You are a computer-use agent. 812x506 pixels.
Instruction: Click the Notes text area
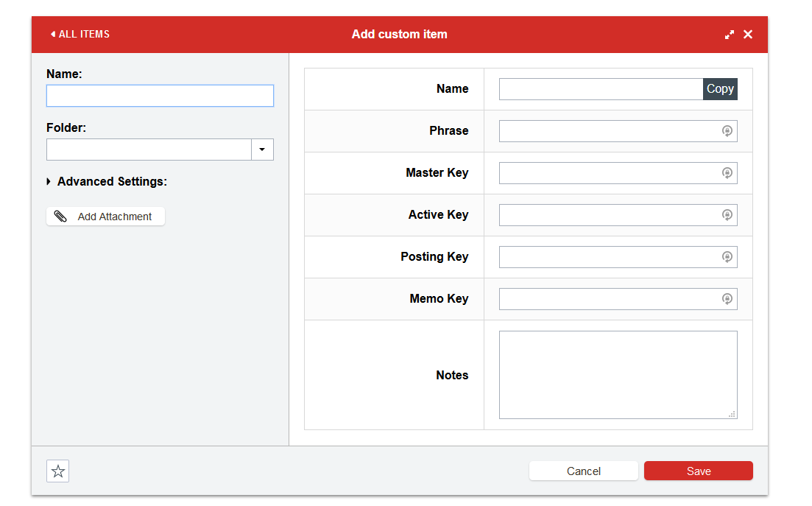coord(617,374)
